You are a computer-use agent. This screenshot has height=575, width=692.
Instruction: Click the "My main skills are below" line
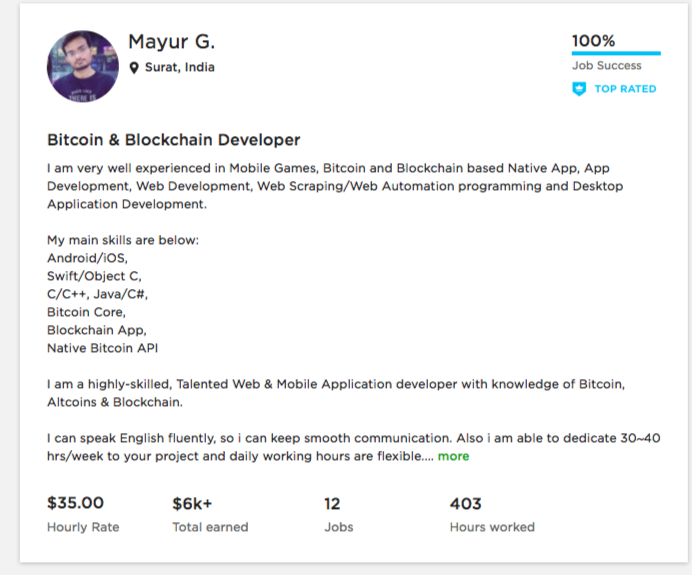(123, 240)
